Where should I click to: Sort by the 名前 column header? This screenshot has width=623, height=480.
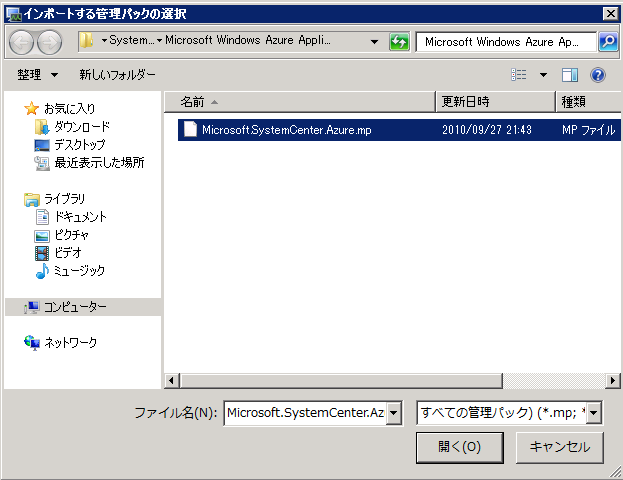[x=300, y=102]
